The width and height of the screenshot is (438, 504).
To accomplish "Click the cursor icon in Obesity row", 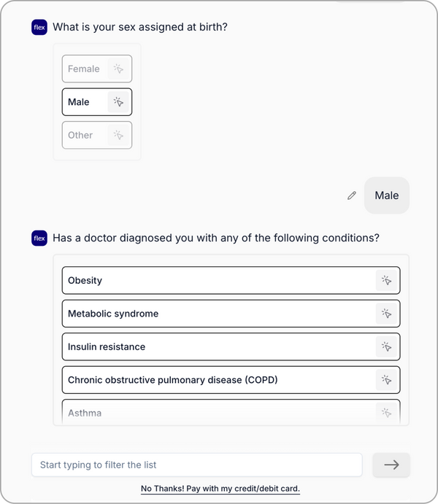I will pyautogui.click(x=386, y=280).
